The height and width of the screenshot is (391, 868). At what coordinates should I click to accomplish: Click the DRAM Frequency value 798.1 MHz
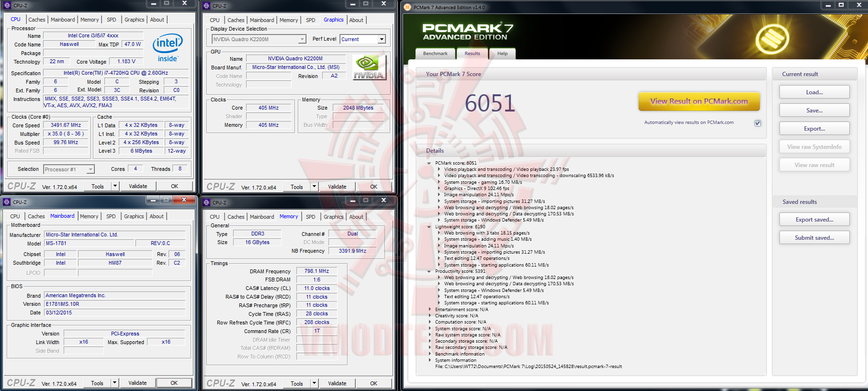click(x=316, y=271)
